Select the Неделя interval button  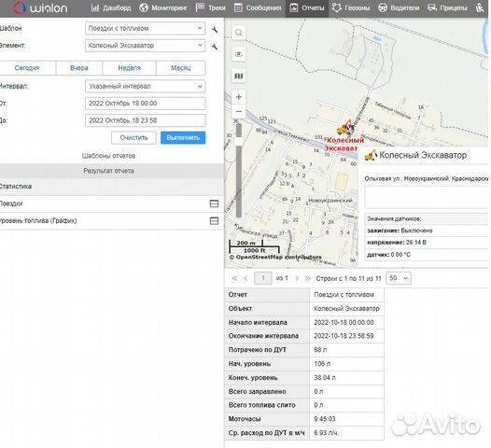tap(129, 68)
